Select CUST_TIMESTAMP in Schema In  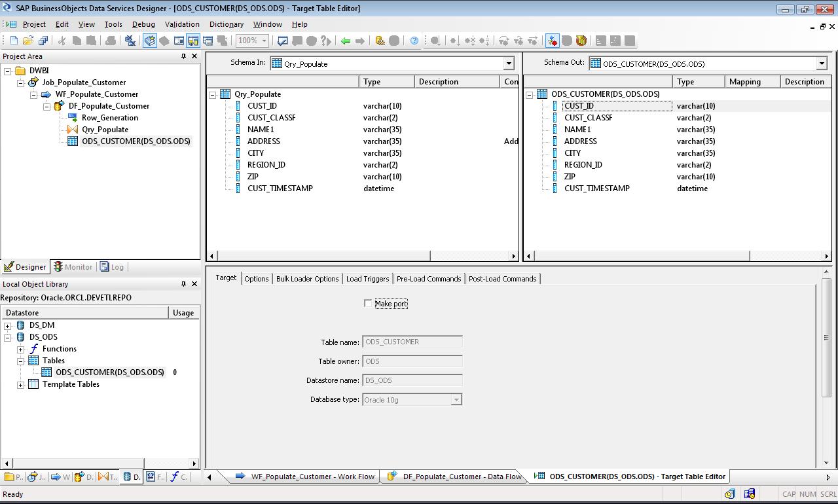pyautogui.click(x=280, y=189)
